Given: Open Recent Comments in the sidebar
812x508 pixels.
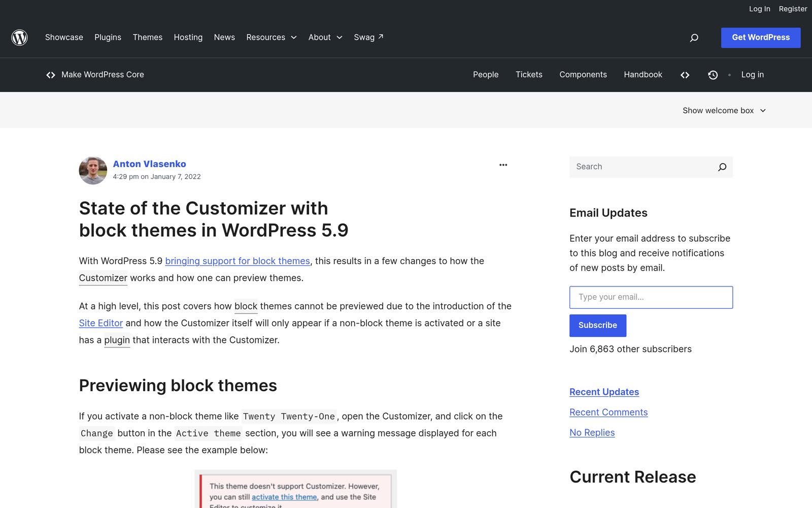Looking at the screenshot, I should 608,412.
